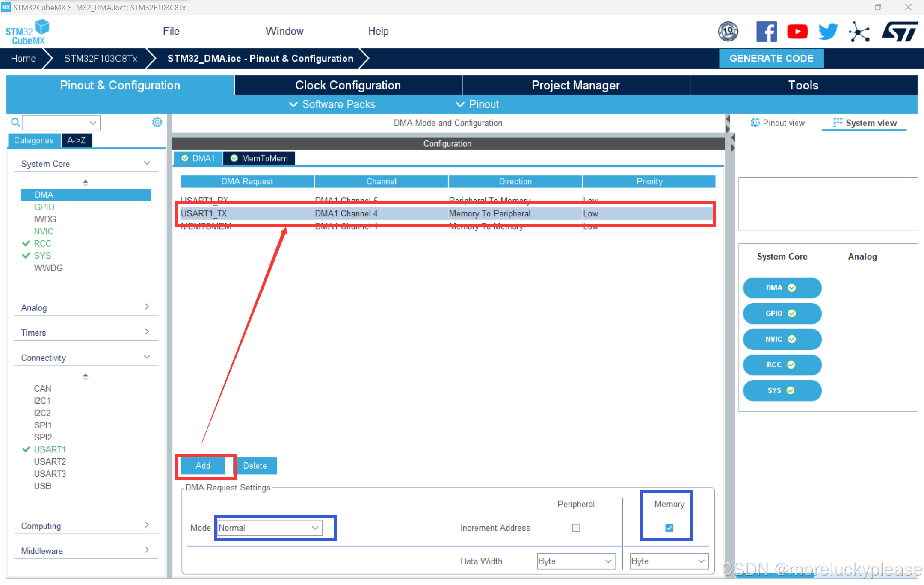Open the YouTube icon link

point(797,32)
